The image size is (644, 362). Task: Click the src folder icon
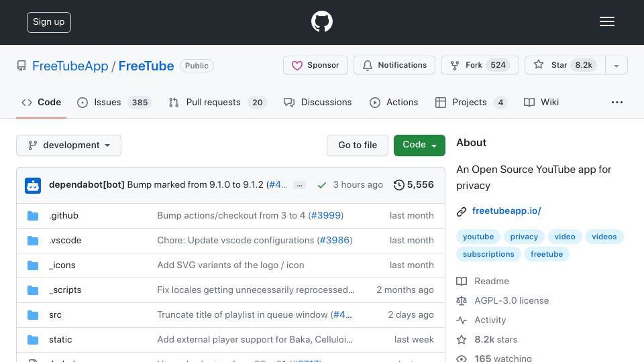click(33, 315)
